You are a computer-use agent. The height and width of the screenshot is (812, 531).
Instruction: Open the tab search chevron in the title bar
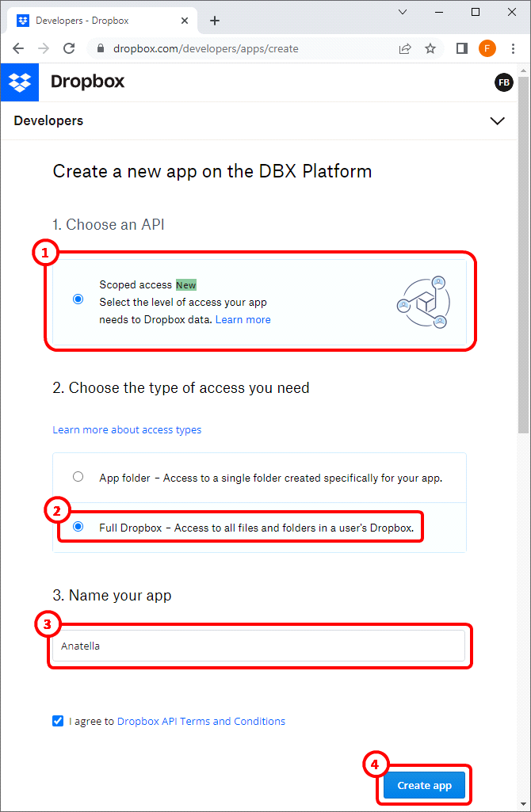(403, 13)
